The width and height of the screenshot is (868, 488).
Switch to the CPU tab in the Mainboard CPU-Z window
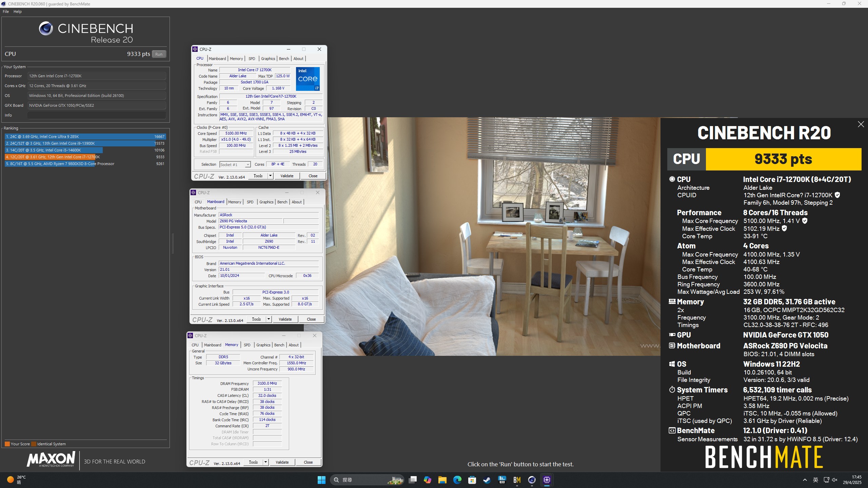(198, 202)
